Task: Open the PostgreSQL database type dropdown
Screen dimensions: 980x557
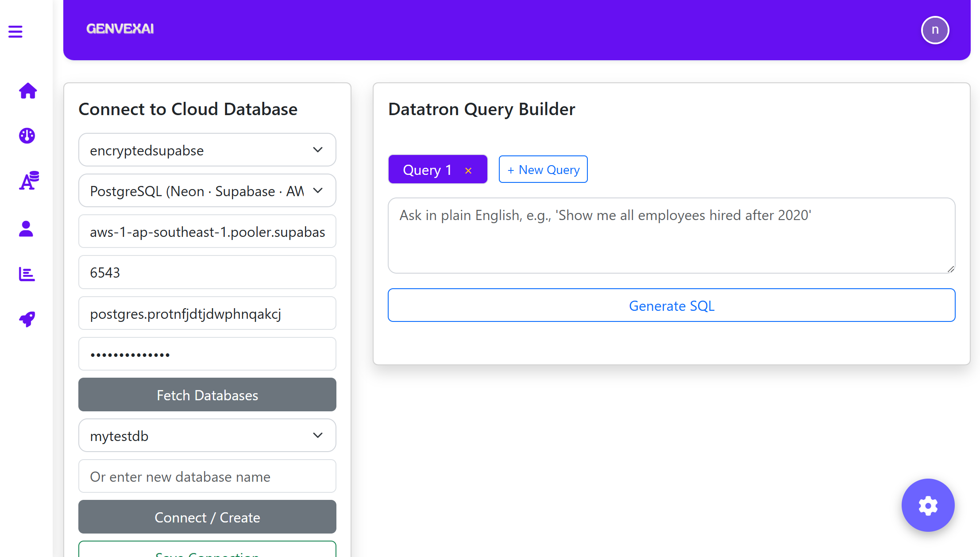Action: pyautogui.click(x=207, y=191)
